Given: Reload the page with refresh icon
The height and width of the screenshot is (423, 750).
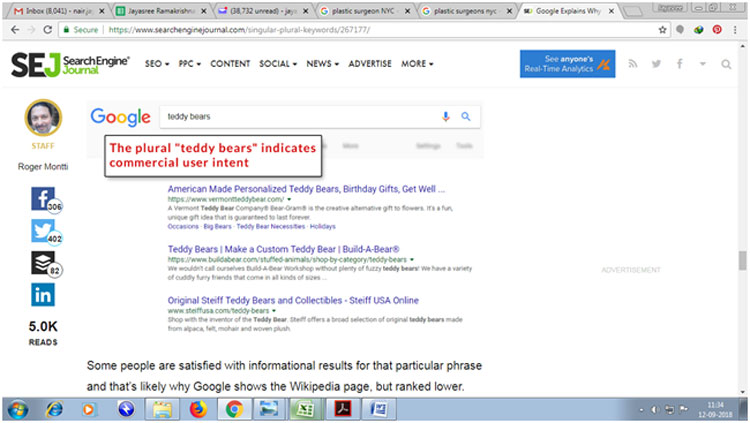Looking at the screenshot, I should [47, 30].
